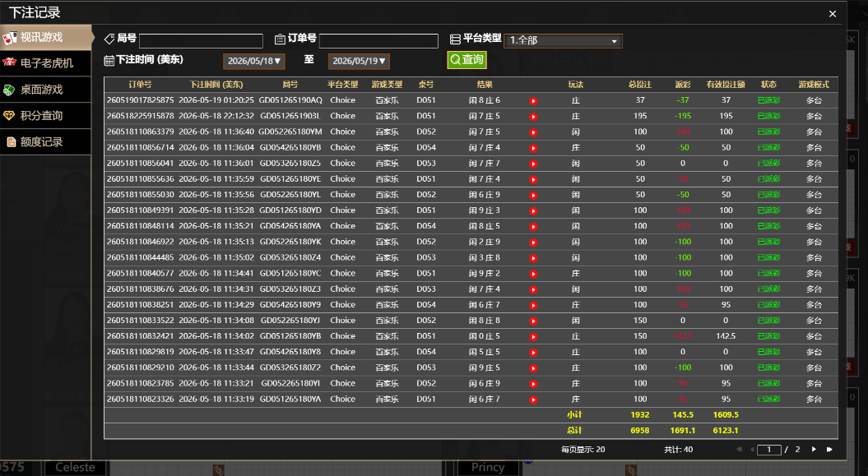868x476 pixels.
Task: Click Celeste label in background window
Action: click(75, 468)
